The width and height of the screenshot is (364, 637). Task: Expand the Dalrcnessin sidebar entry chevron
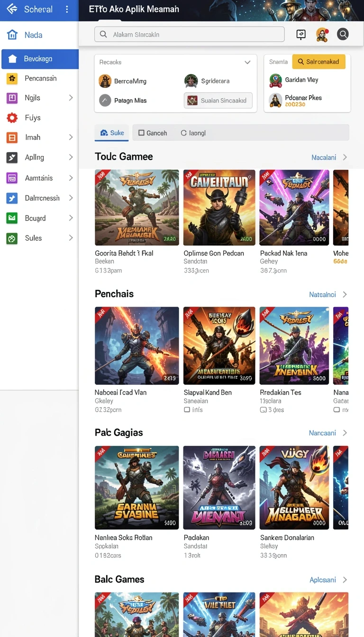(x=71, y=198)
